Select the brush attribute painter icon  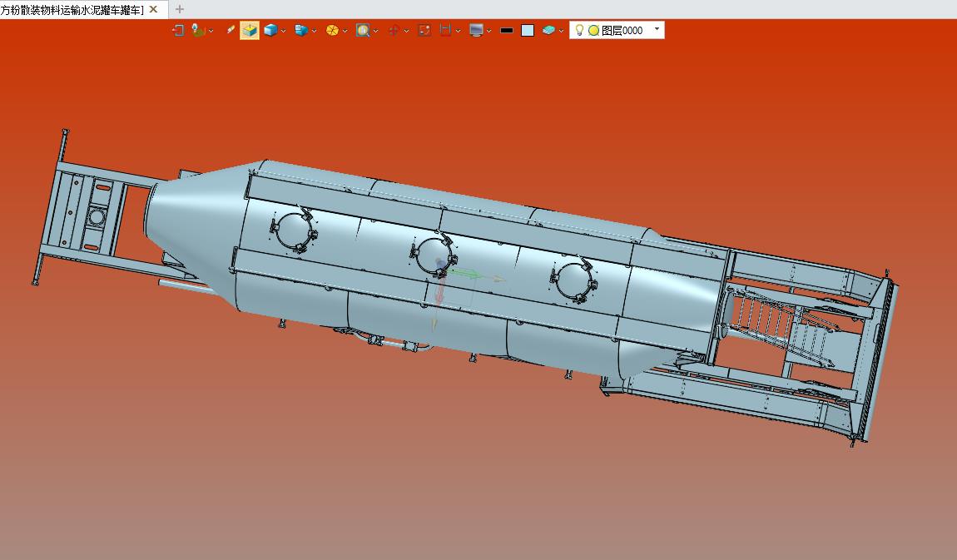[x=230, y=29]
